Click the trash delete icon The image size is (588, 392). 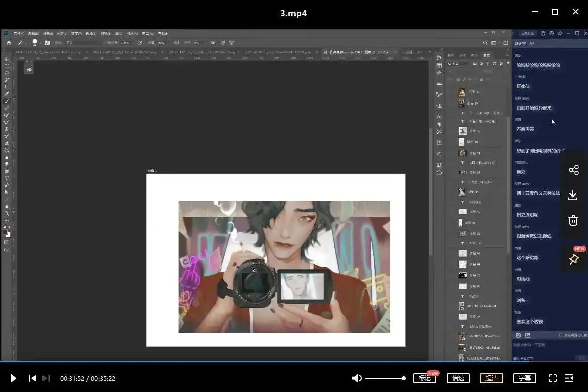[573, 220]
